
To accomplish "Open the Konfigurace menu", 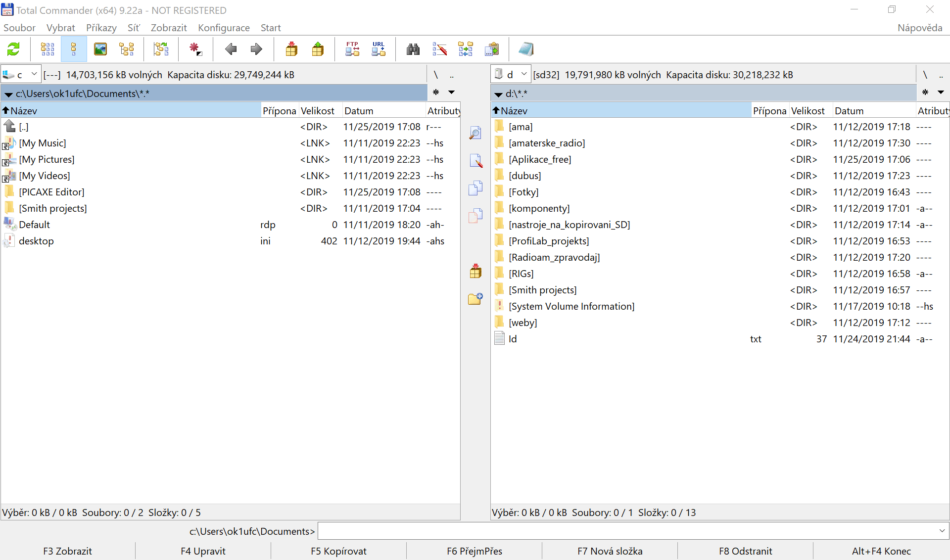I will pos(224,28).
